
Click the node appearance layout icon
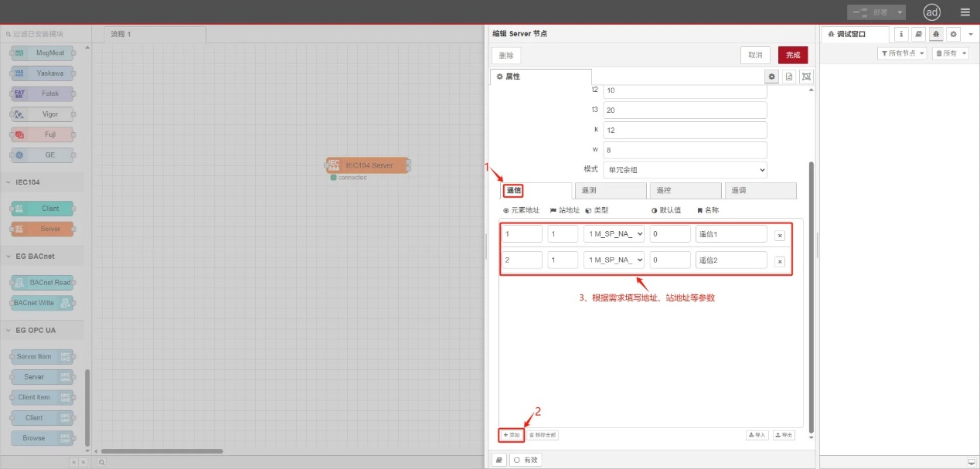click(807, 76)
